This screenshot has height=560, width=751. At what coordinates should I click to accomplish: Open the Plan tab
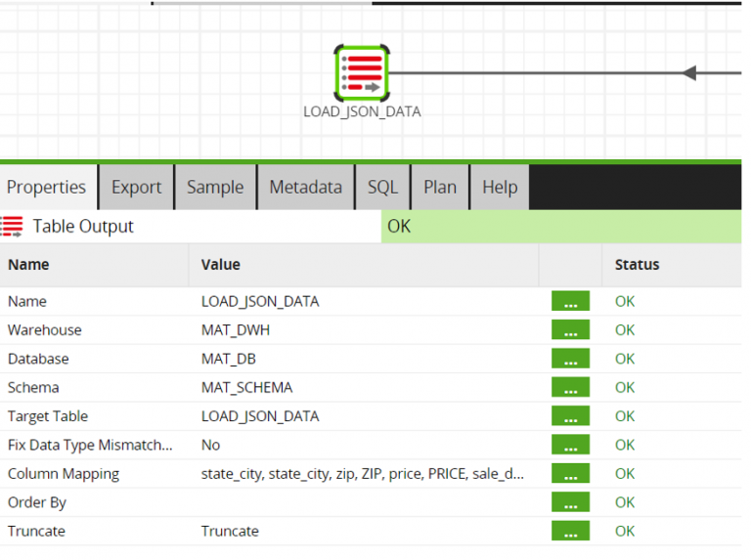(x=440, y=188)
